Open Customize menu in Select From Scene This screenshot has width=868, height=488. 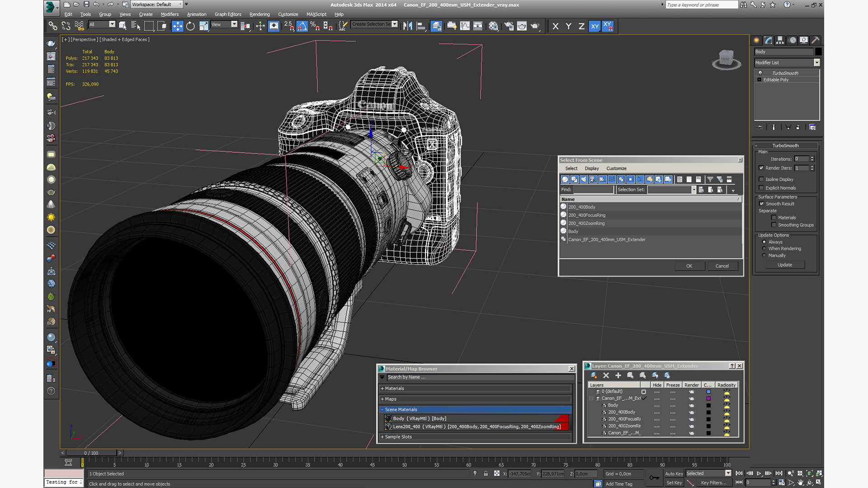(616, 169)
